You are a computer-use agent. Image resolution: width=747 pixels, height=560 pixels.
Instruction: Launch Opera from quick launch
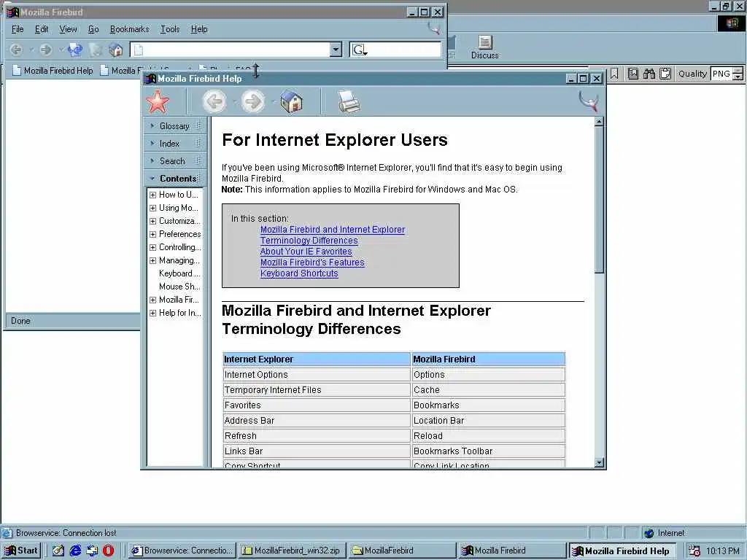pos(109,551)
